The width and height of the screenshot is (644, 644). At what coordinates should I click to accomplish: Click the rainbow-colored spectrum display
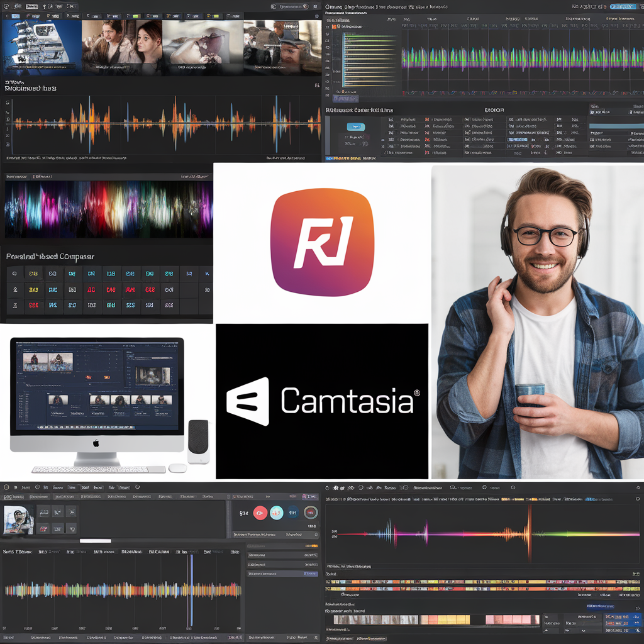tap(108, 209)
